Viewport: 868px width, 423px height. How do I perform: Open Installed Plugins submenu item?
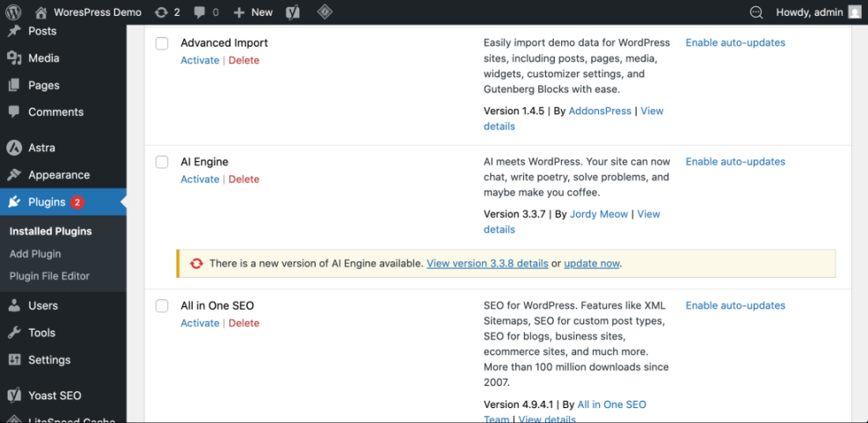(51, 231)
